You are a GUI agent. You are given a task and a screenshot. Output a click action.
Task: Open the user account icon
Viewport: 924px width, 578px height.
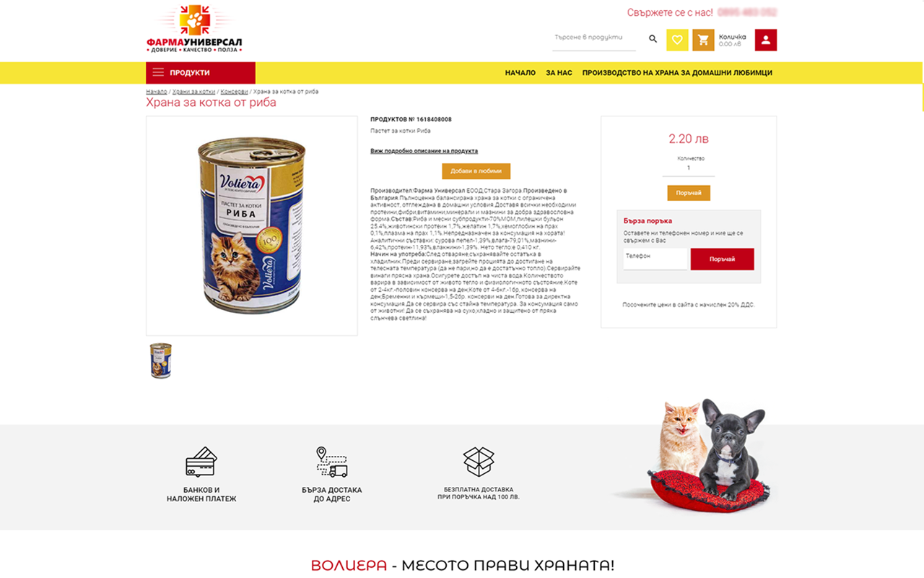click(766, 40)
